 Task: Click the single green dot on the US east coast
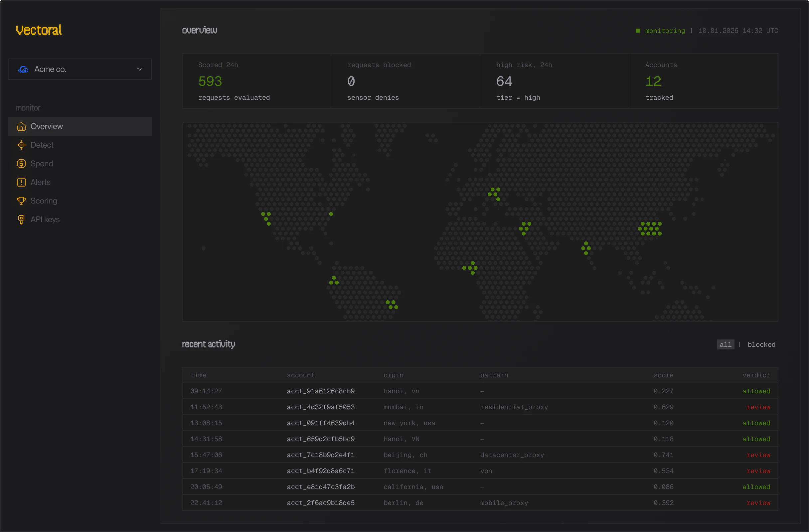(331, 214)
